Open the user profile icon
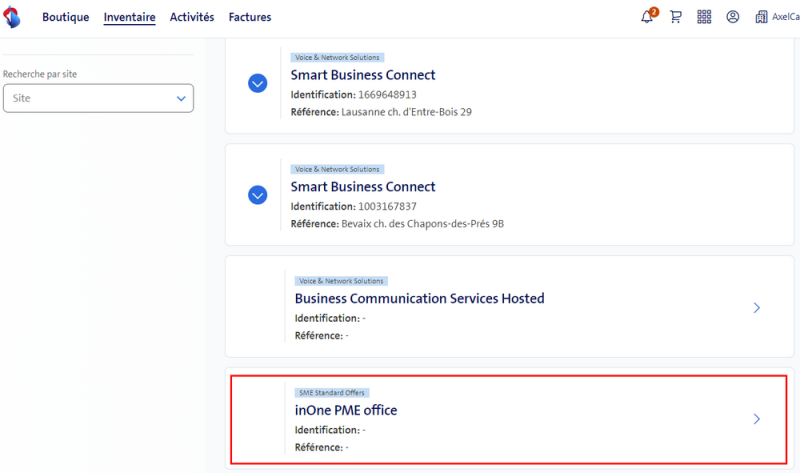This screenshot has width=800, height=473. pyautogui.click(x=733, y=17)
